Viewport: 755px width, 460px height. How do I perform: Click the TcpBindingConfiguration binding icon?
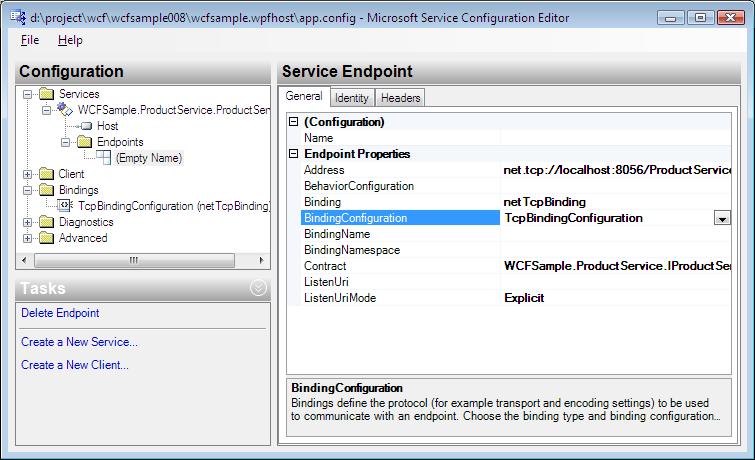[x=65, y=206]
